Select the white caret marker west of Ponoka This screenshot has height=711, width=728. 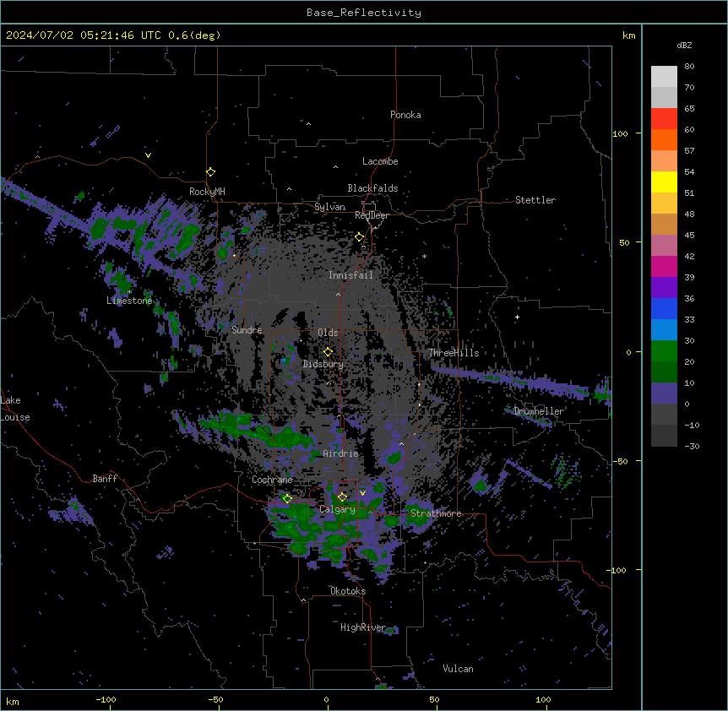click(x=308, y=124)
